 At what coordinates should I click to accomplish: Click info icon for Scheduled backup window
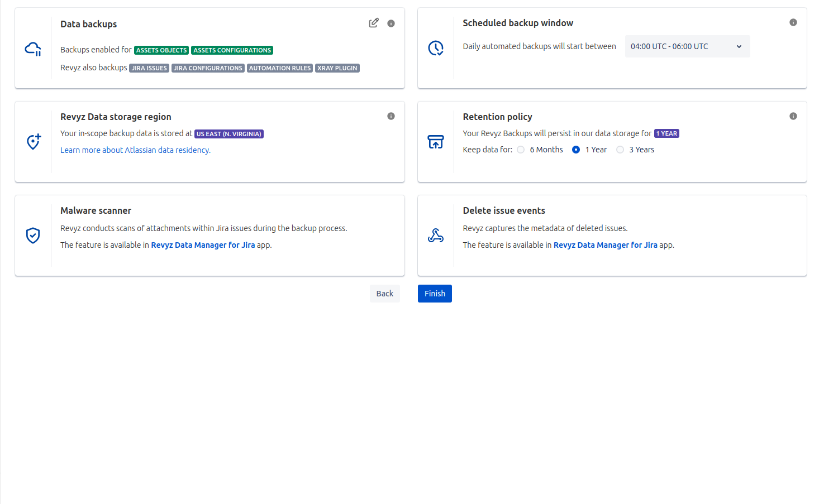pyautogui.click(x=793, y=22)
